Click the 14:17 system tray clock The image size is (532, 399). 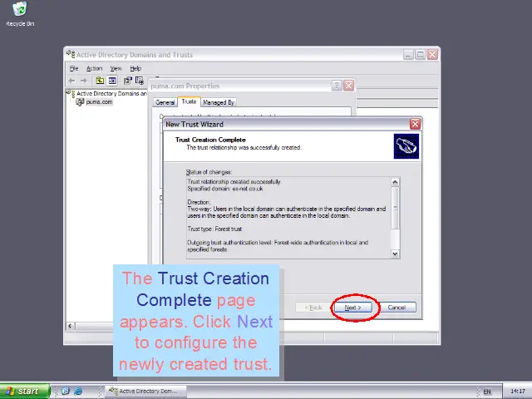(517, 392)
